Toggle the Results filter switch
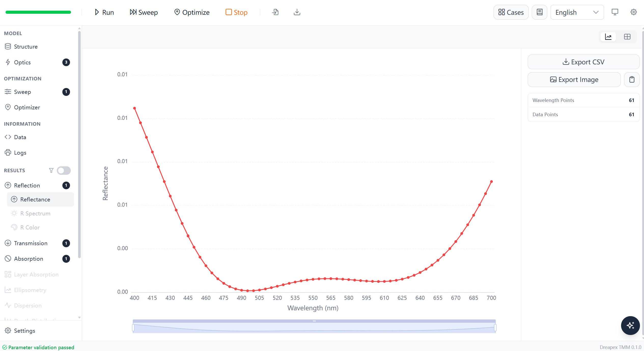The height and width of the screenshot is (351, 644). [x=64, y=170]
